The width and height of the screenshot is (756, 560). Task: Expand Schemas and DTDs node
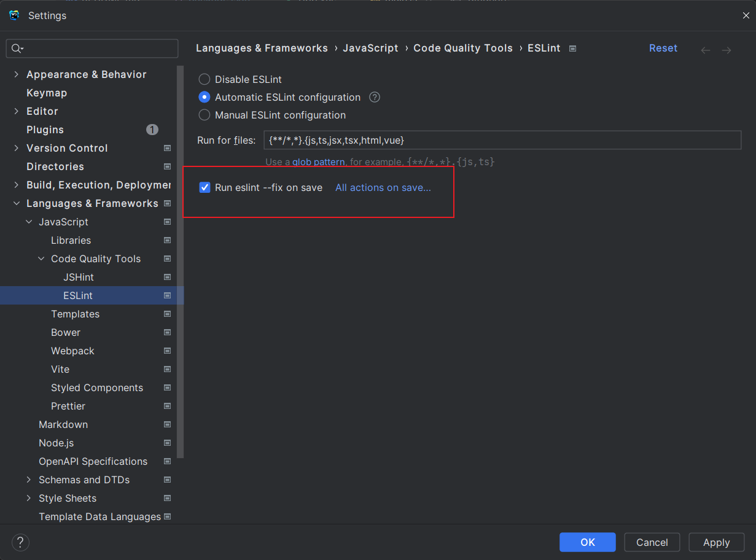tap(29, 480)
